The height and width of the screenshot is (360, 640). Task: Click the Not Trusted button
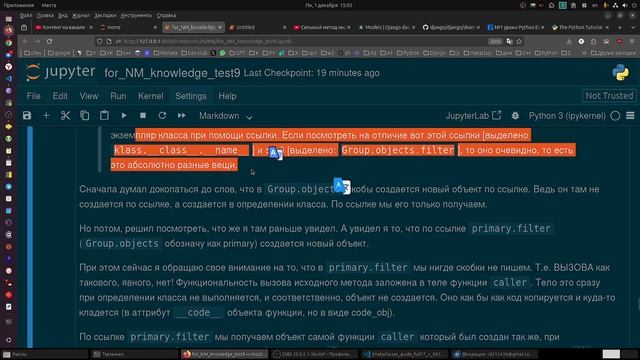(x=609, y=96)
